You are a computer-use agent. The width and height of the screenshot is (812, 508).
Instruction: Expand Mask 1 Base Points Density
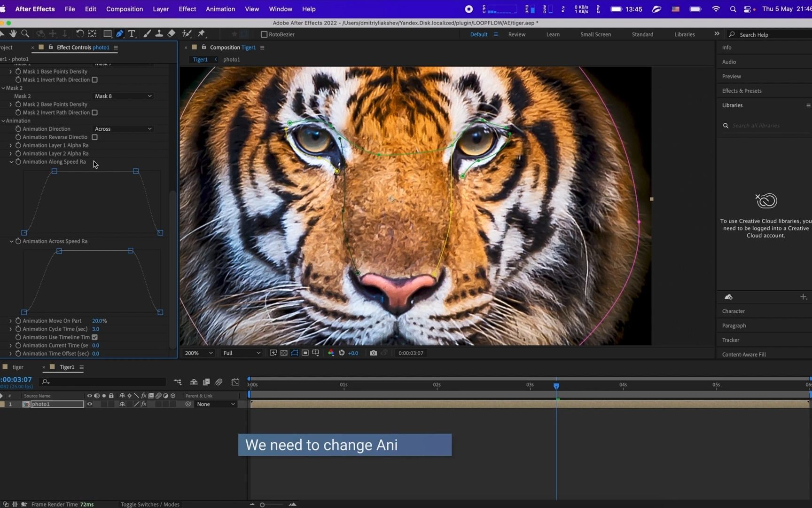pyautogui.click(x=11, y=71)
